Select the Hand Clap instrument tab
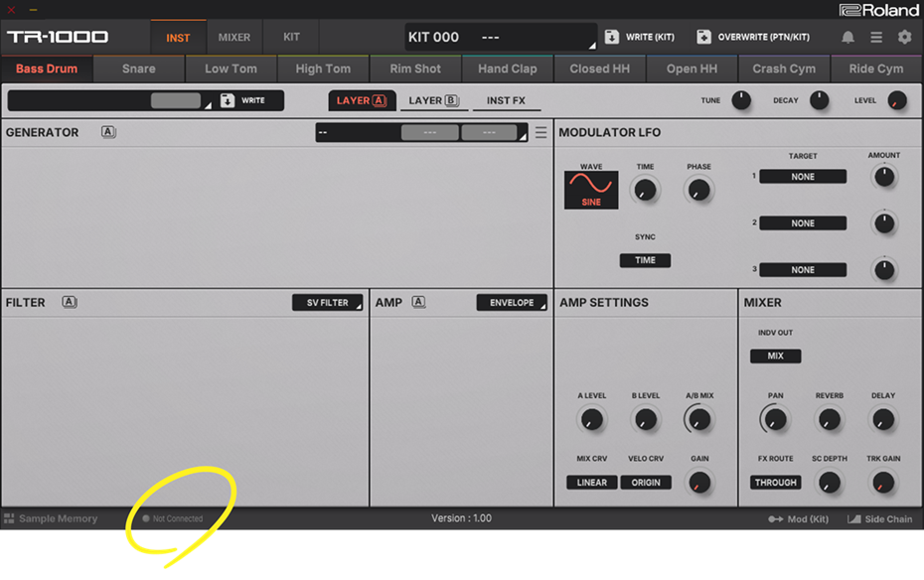The width and height of the screenshot is (924, 580). (x=508, y=69)
